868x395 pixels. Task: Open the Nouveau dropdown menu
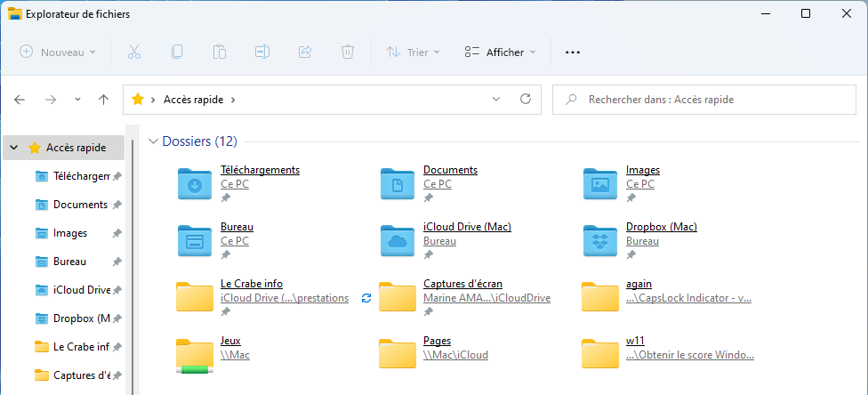pos(58,52)
